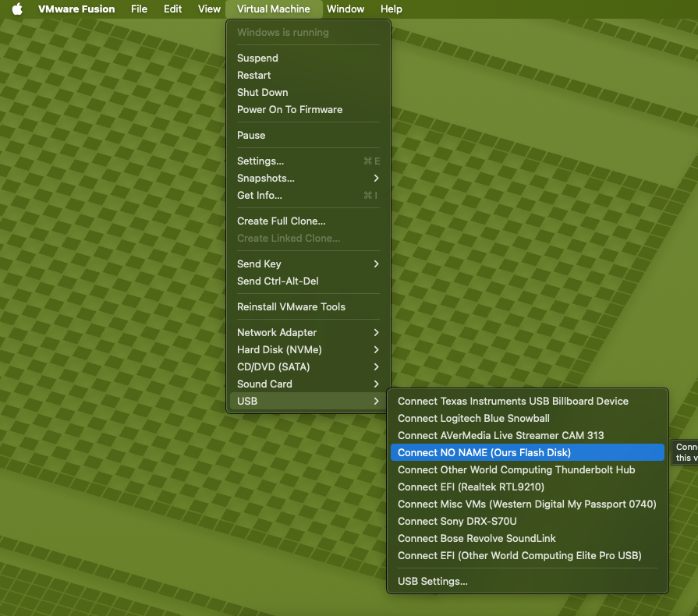698x616 pixels.
Task: Select Power On To Firmware
Action: point(309,109)
